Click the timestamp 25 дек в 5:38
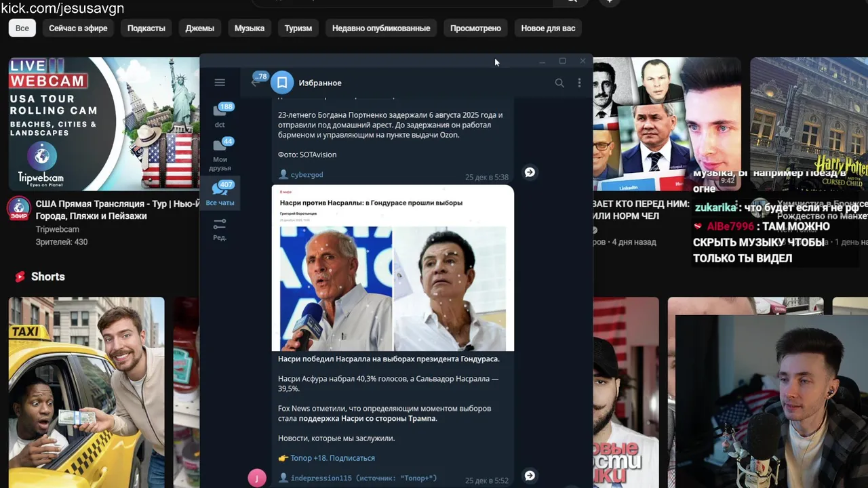This screenshot has height=488, width=868. click(486, 177)
